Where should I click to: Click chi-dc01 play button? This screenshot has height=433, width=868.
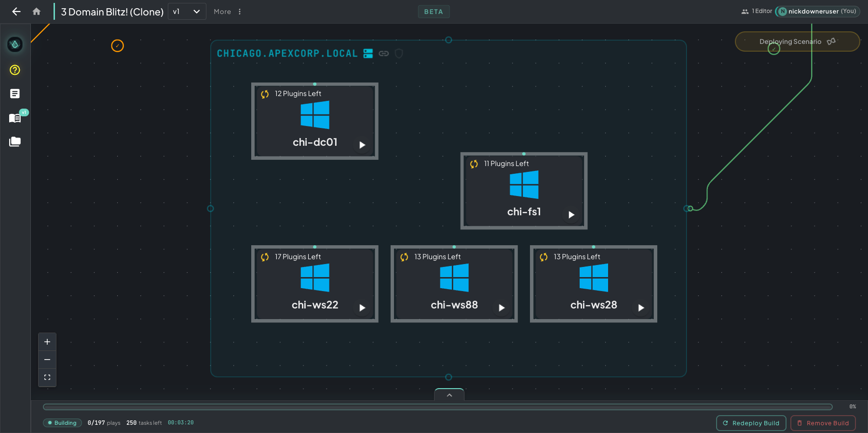tap(362, 145)
